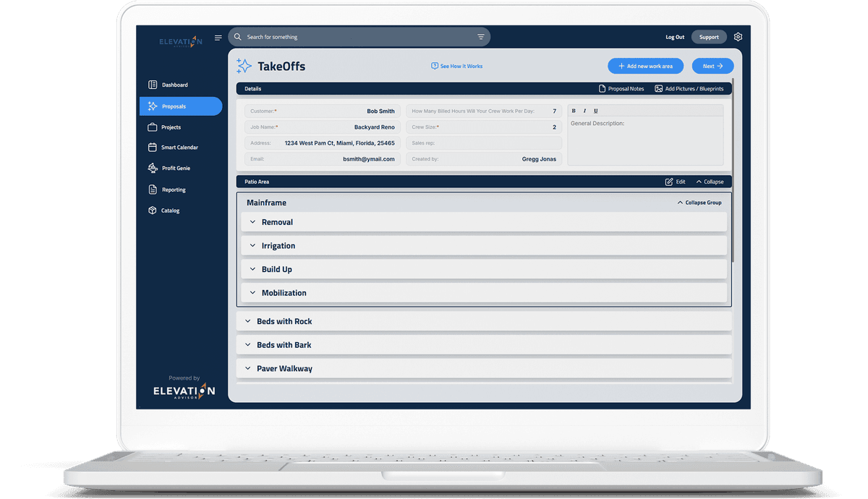
Task: Click the Profit Genie sidebar icon
Action: [152, 169]
